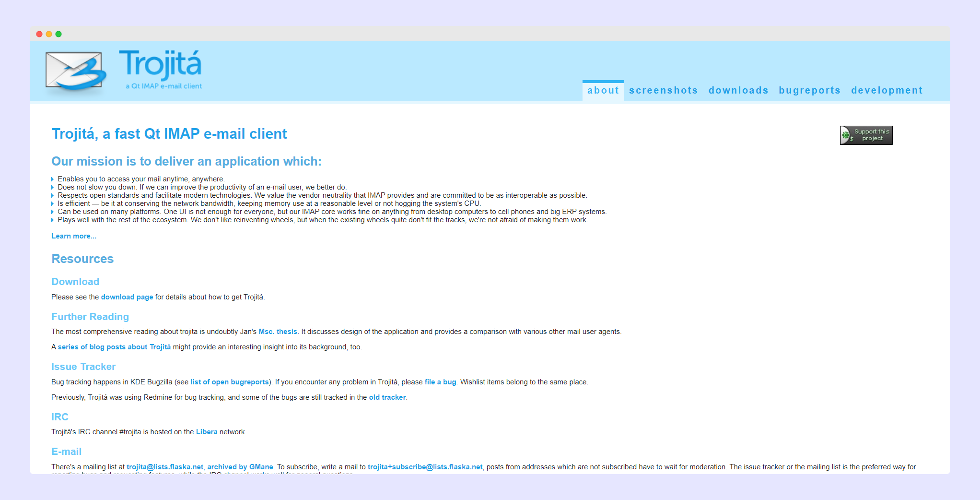
Task: Open Jan's Msc. thesis link
Action: pos(278,331)
